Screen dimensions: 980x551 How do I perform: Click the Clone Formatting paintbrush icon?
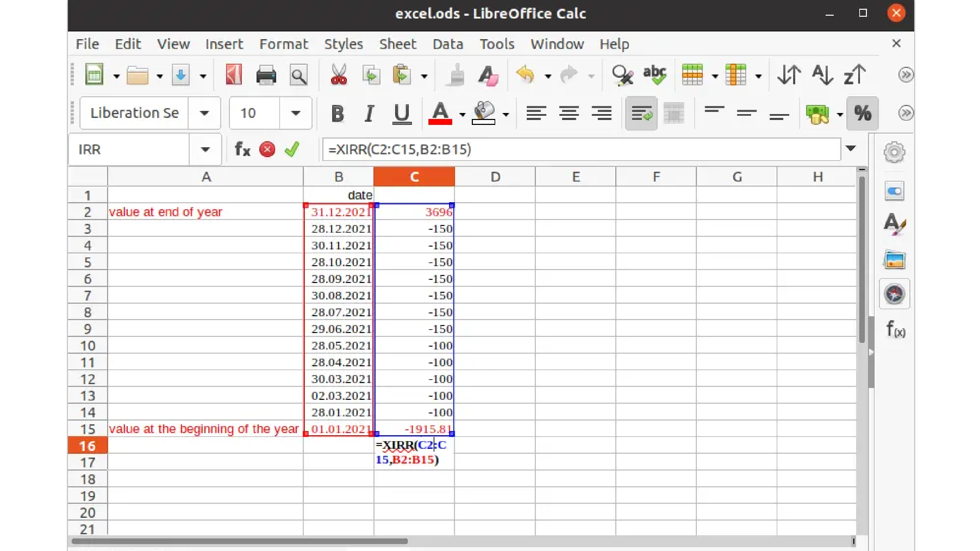click(x=456, y=75)
